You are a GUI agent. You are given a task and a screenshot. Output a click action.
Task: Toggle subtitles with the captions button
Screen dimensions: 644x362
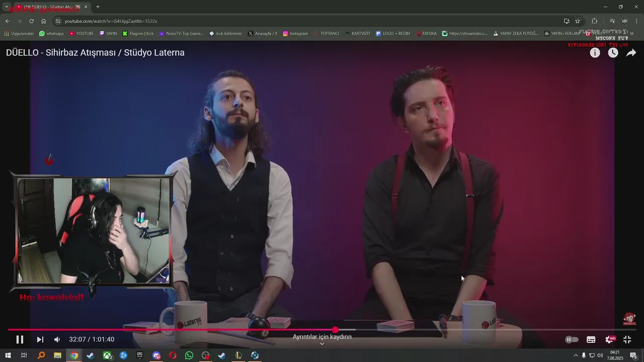click(591, 339)
